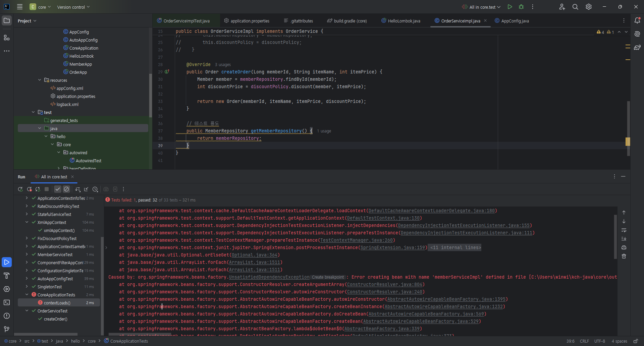Viewport: 644px width, 346px height.
Task: Open AI Assistant spiral icon
Action: click(637, 34)
